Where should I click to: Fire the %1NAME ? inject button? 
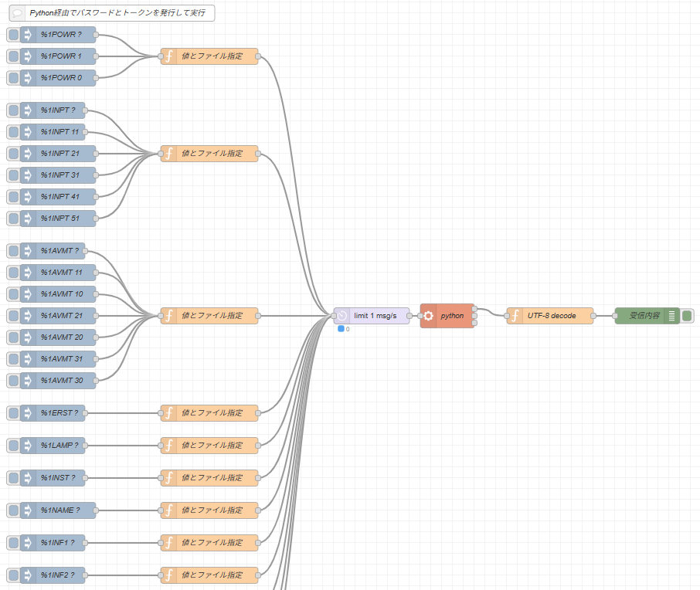[14, 510]
